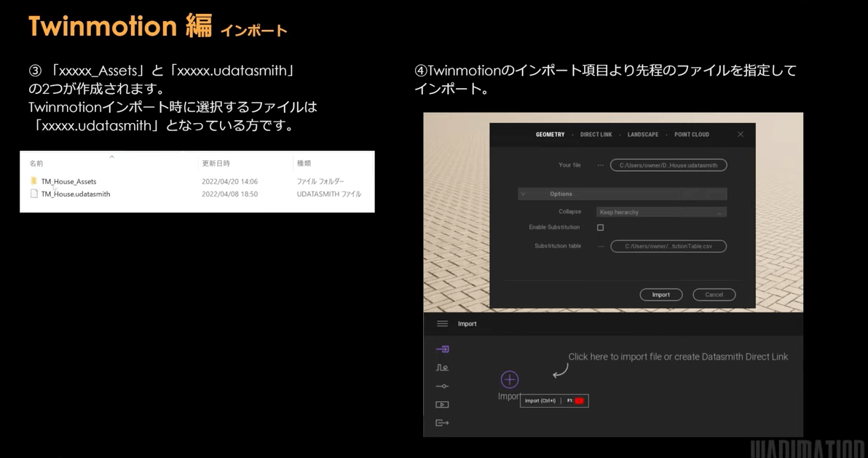868x458 pixels.
Task: Click the Enable Substitution label
Action: 554,227
